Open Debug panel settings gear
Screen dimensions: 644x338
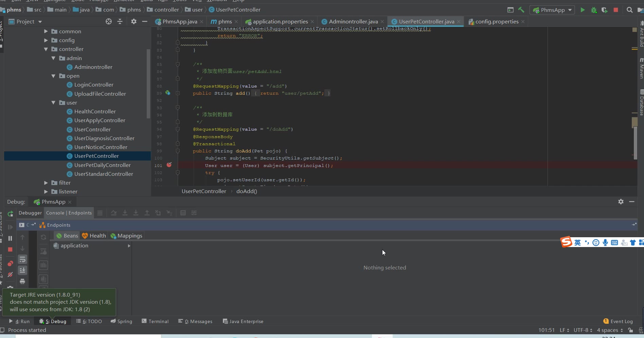pos(621,202)
